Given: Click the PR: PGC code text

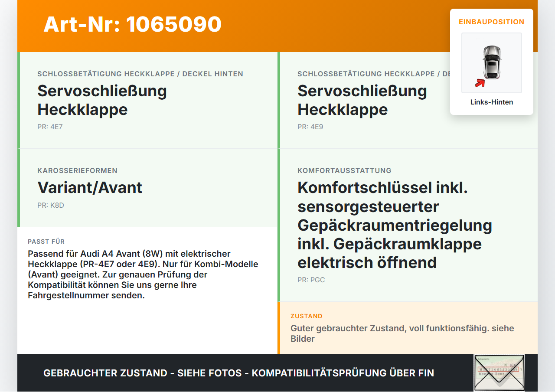Looking at the screenshot, I should [x=311, y=280].
